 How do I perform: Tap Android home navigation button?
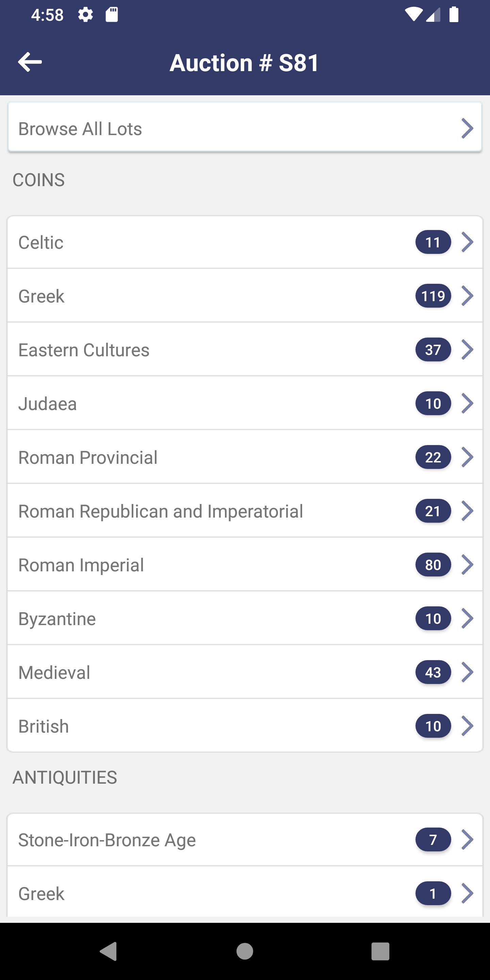click(x=245, y=951)
